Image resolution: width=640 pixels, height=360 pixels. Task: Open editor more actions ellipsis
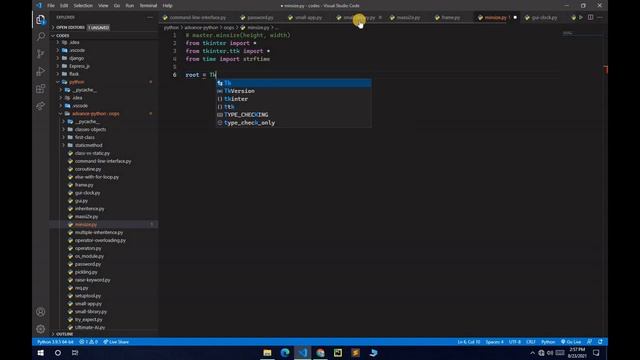click(x=600, y=18)
